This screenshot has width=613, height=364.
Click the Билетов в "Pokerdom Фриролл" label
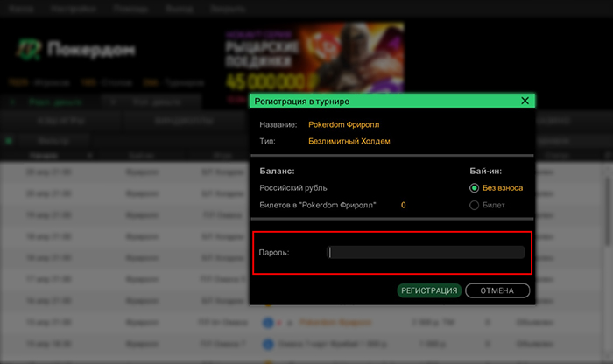[x=317, y=205]
